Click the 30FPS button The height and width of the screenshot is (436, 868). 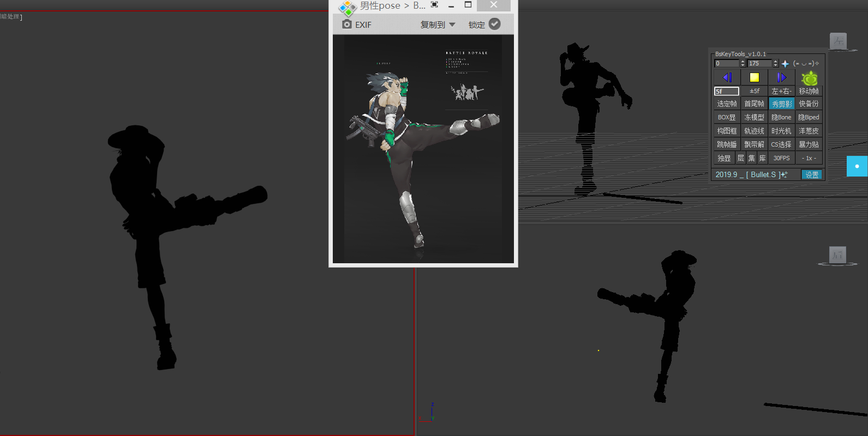[x=781, y=158]
